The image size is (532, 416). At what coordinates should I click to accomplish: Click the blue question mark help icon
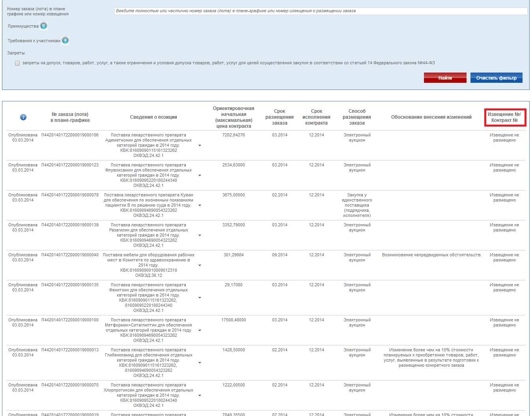click(x=23, y=117)
